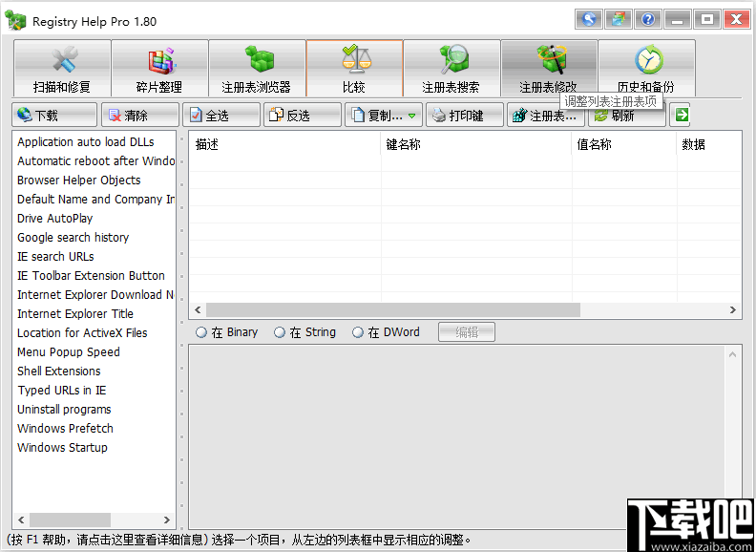Select Typed URLs in IE item
The height and width of the screenshot is (552, 756).
pos(94,391)
